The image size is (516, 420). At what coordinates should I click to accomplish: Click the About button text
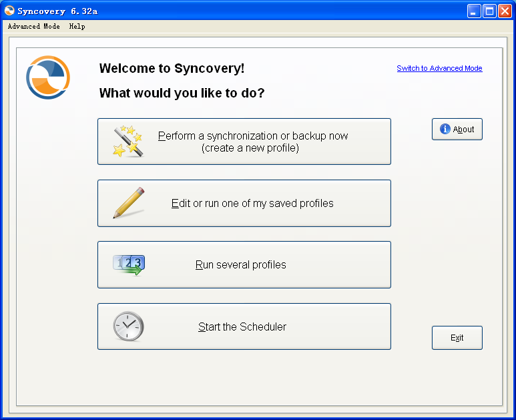(463, 130)
